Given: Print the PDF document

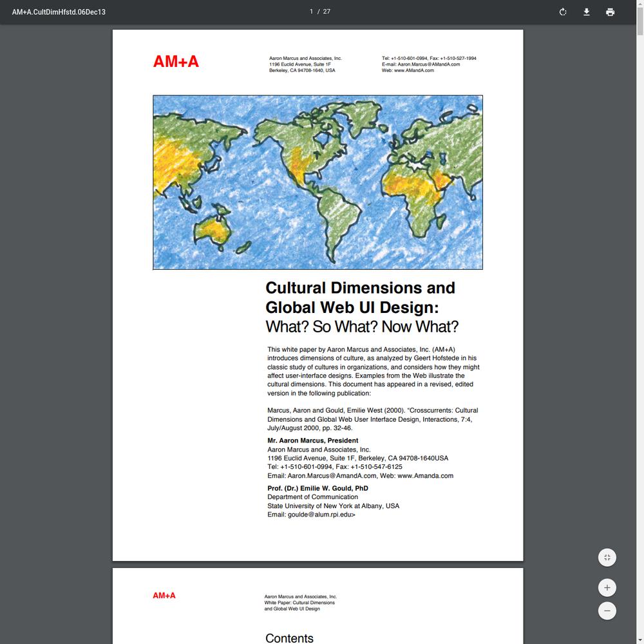Looking at the screenshot, I should click(x=610, y=12).
